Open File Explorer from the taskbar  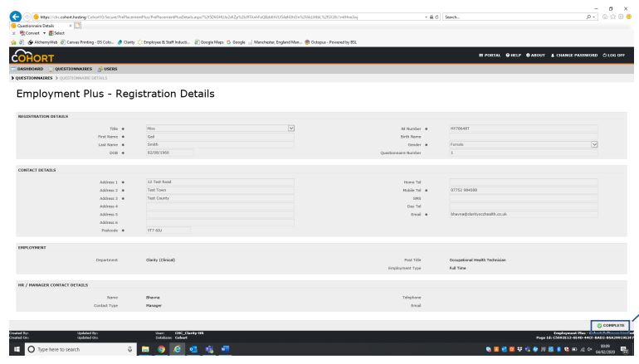pos(145,349)
